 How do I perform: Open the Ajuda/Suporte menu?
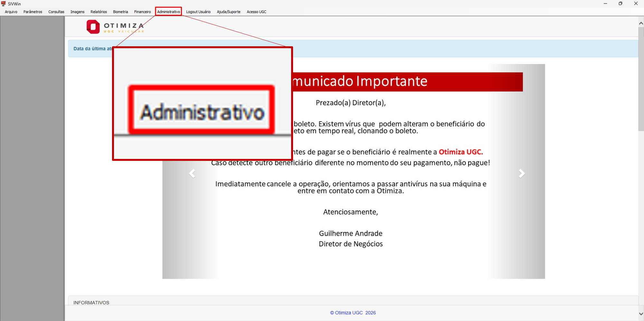pos(229,12)
